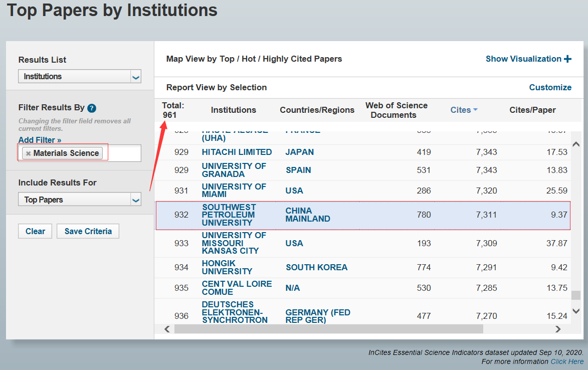Click the dataset Click Here link

(567, 362)
